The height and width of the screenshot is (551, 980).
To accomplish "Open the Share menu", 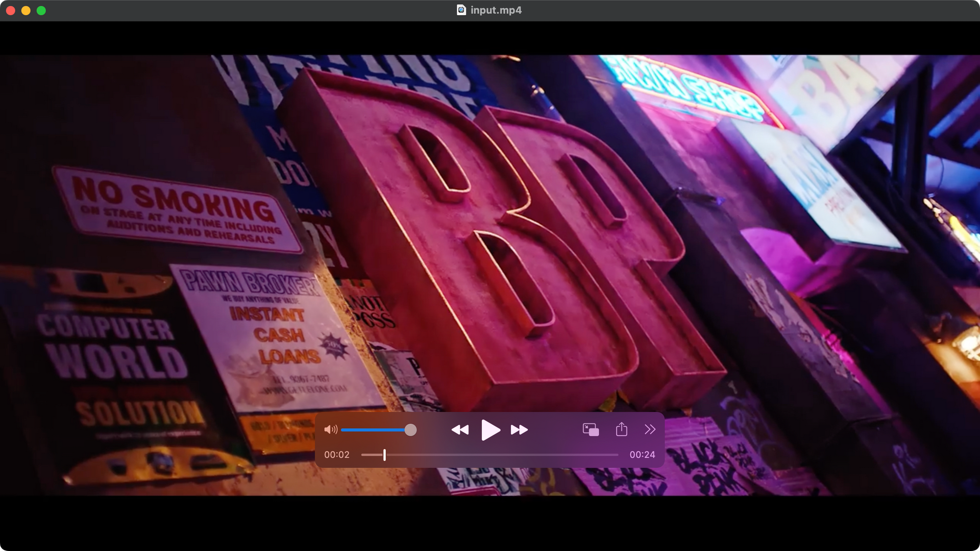I will pyautogui.click(x=622, y=430).
